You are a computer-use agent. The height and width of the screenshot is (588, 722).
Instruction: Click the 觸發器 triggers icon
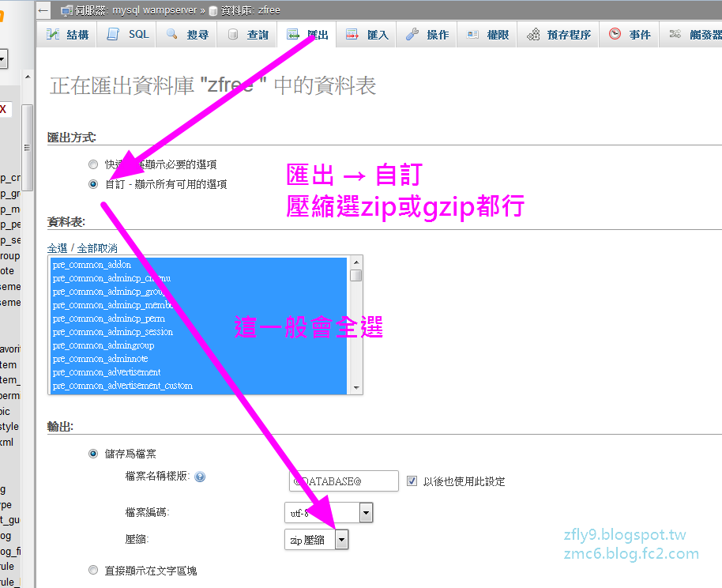pyautogui.click(x=675, y=34)
